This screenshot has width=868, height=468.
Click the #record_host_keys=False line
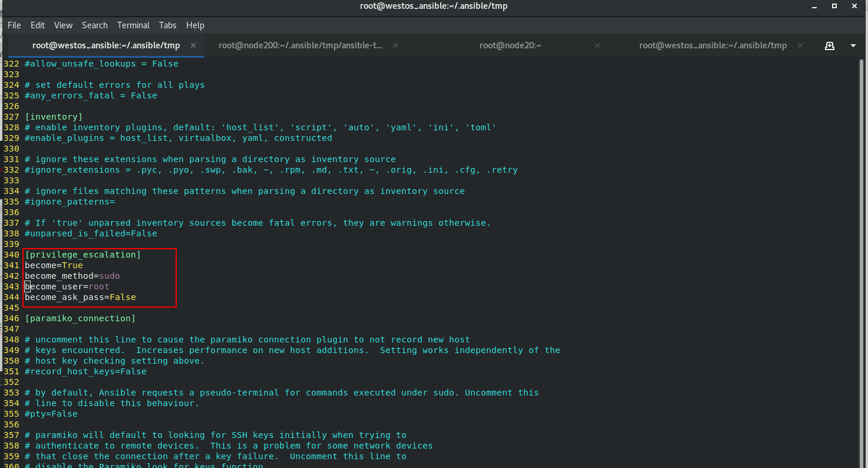tap(85, 371)
